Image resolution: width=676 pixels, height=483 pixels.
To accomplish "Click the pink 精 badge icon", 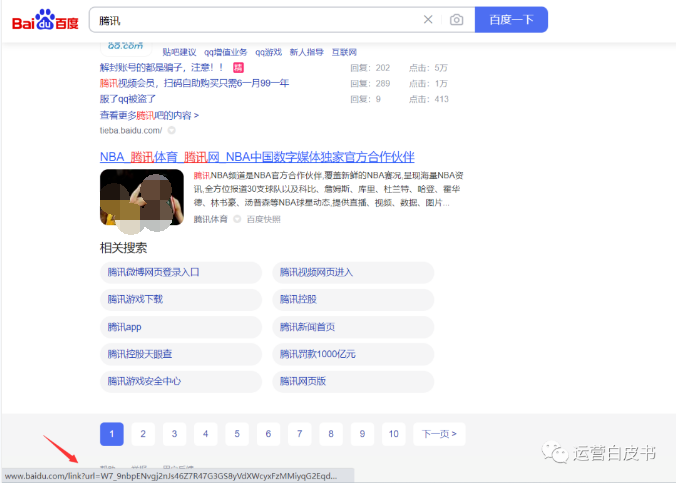I will click(x=238, y=68).
